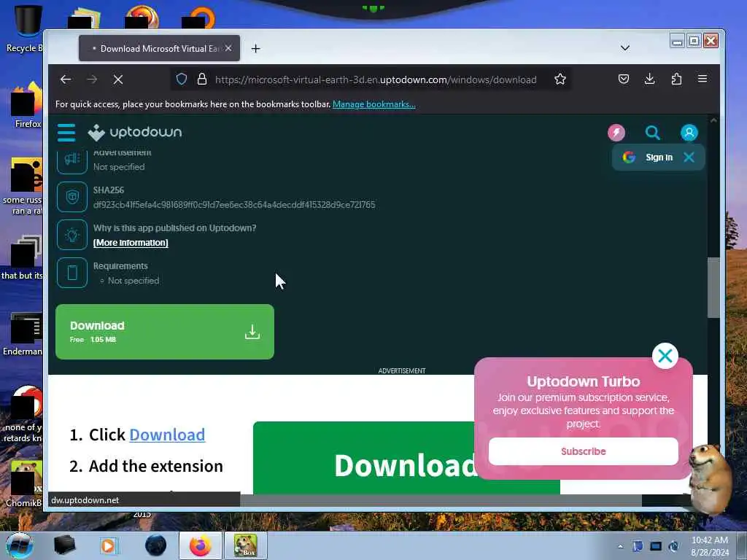The height and width of the screenshot is (560, 747).
Task: Show site security padlock info
Action: tap(202, 79)
